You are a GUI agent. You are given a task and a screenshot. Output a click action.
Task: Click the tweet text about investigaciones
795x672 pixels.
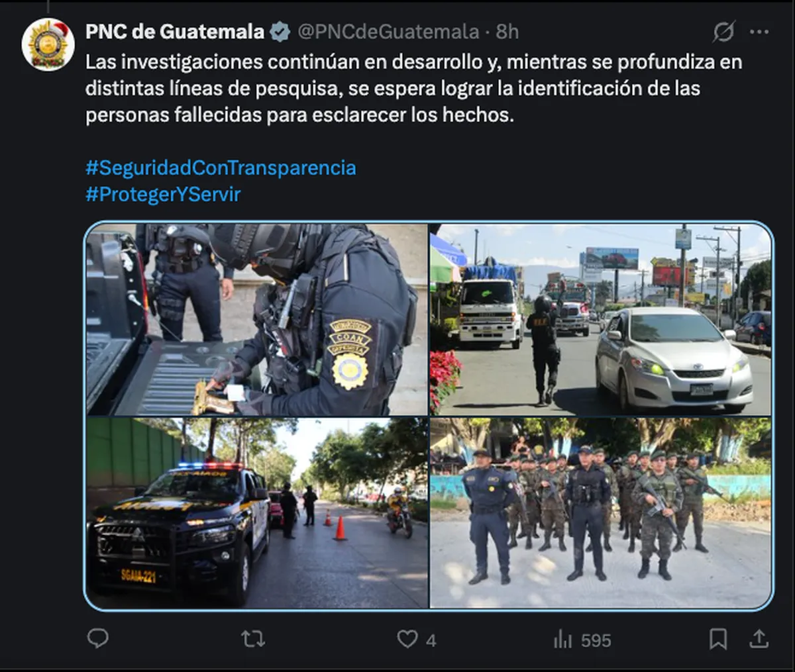(x=413, y=88)
